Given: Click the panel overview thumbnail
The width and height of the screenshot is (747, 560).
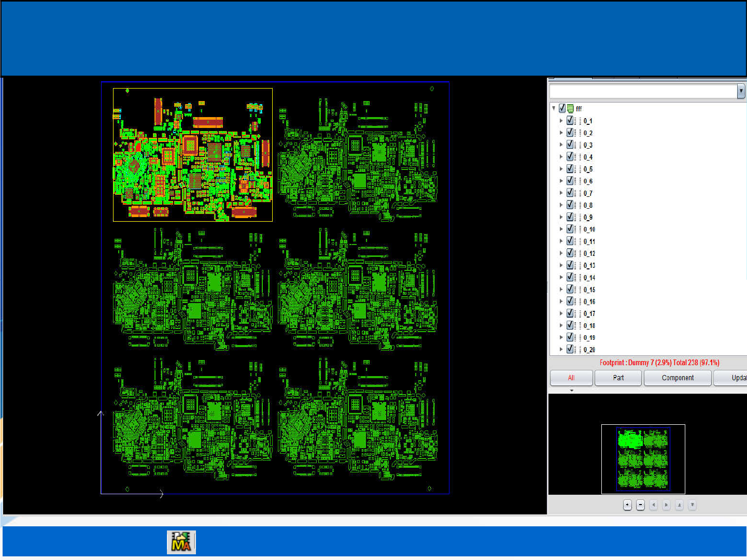Looking at the screenshot, I should click(x=643, y=459).
